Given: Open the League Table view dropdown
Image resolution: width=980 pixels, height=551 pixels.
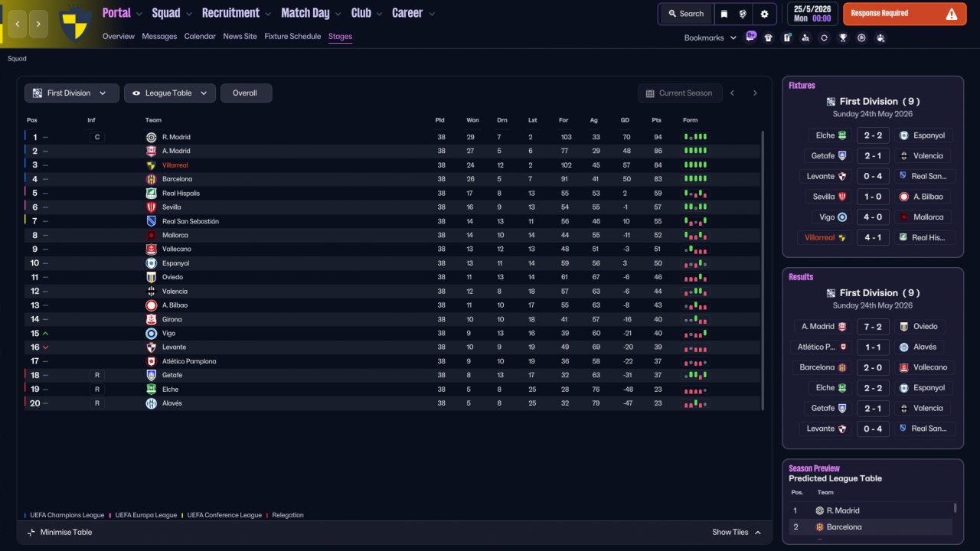Looking at the screenshot, I should [x=170, y=93].
